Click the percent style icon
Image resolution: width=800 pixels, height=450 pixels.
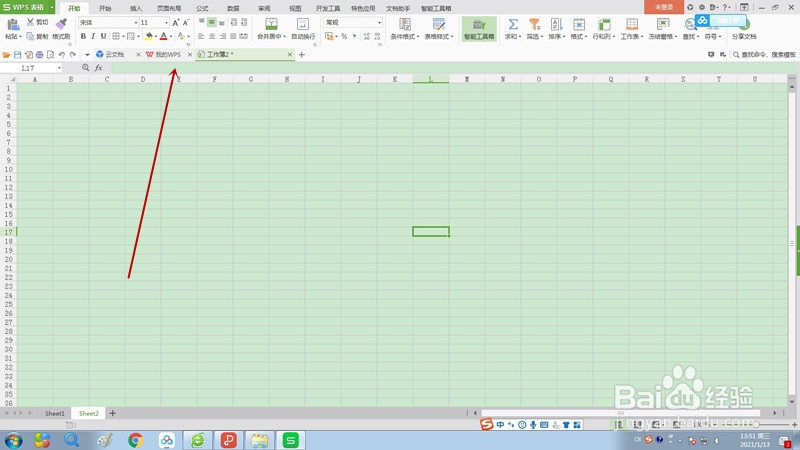[x=344, y=36]
